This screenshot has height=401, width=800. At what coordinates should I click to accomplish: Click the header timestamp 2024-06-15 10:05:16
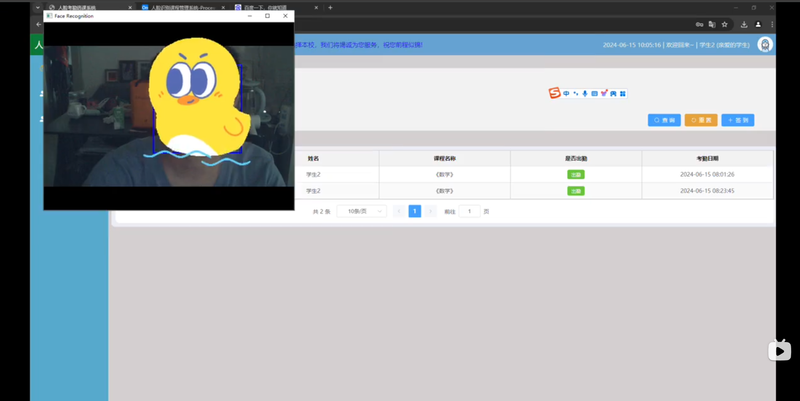(632, 45)
